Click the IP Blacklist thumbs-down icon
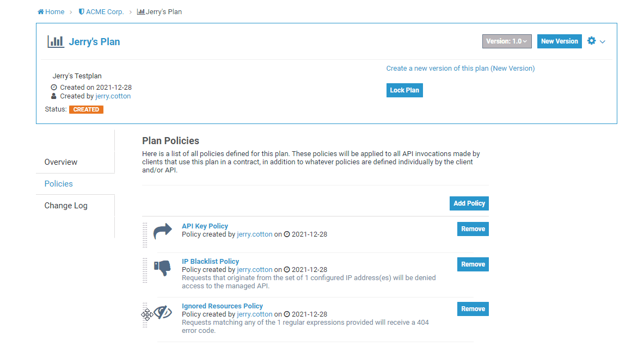644x359 pixels. (x=162, y=268)
